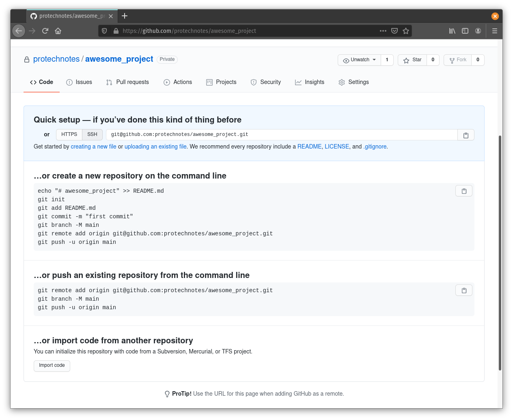513x420 pixels.
Task: Open the repository Settings tab
Action: 353,82
